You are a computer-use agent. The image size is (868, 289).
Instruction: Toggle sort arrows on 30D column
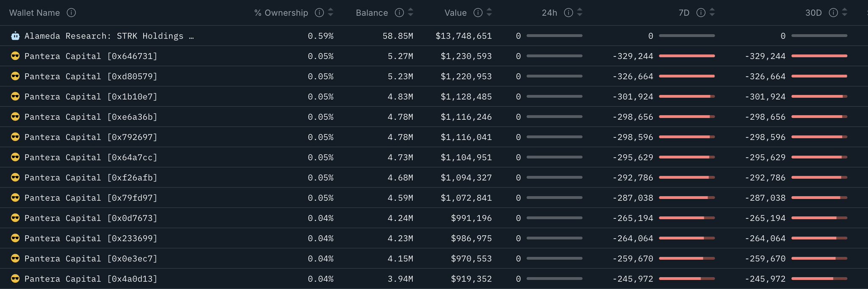[x=844, y=13]
